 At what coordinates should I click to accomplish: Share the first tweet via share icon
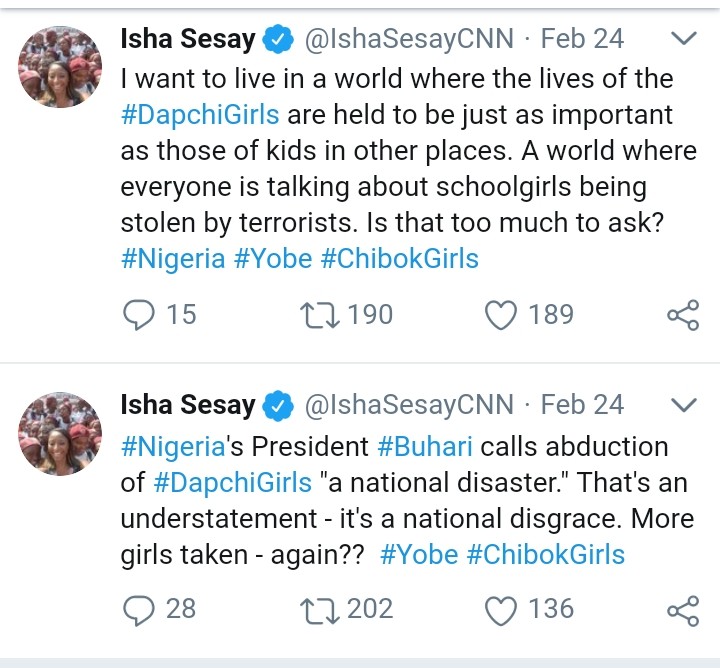tap(683, 315)
